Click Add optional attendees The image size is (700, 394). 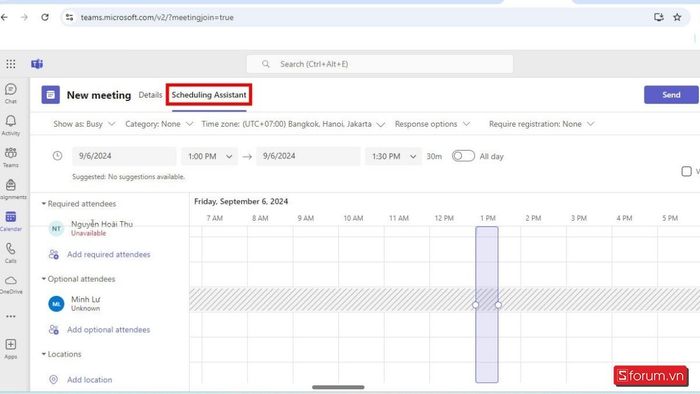coord(108,330)
